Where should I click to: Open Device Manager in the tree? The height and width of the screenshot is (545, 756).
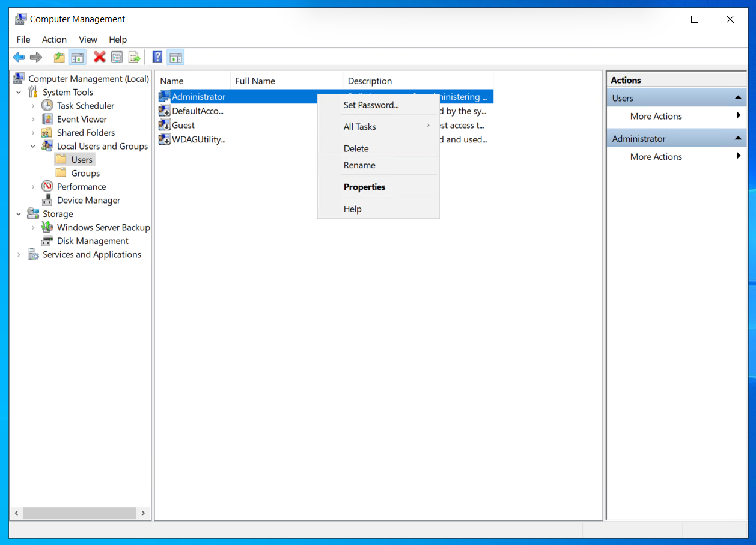click(x=88, y=200)
